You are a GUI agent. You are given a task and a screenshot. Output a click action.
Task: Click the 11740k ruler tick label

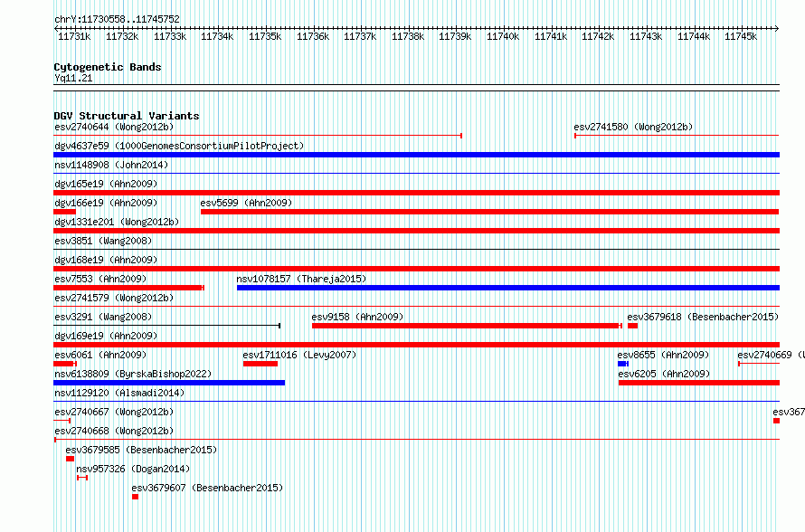click(x=503, y=36)
